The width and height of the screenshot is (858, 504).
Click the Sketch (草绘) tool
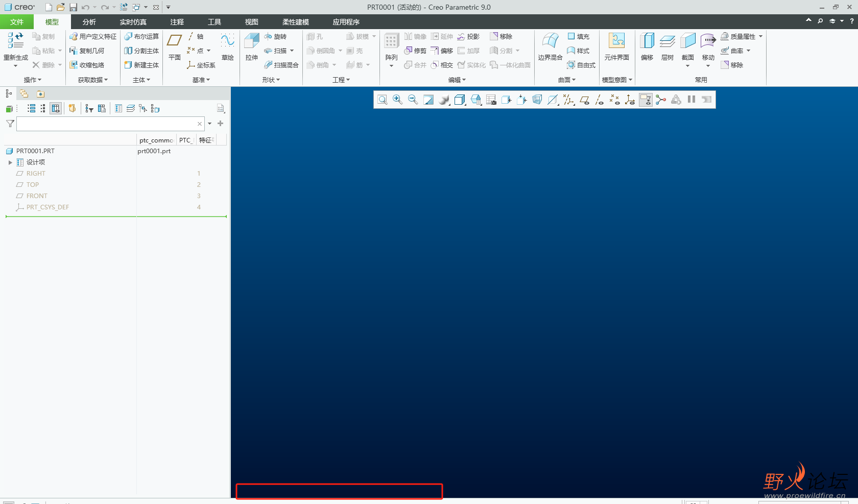click(x=228, y=47)
